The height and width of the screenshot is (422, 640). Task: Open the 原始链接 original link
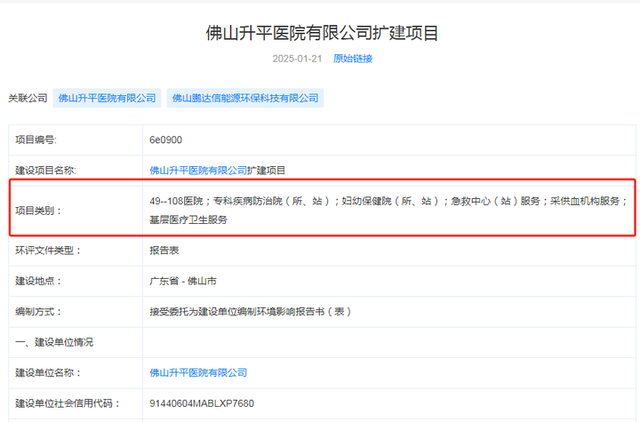click(x=353, y=59)
